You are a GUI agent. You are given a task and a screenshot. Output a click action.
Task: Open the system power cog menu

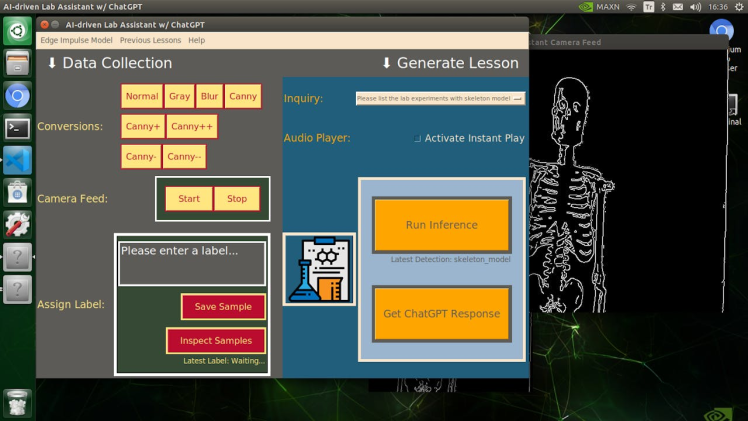[x=739, y=7]
